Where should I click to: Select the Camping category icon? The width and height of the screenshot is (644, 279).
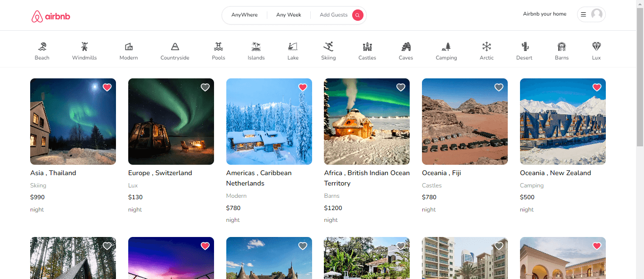click(x=446, y=46)
